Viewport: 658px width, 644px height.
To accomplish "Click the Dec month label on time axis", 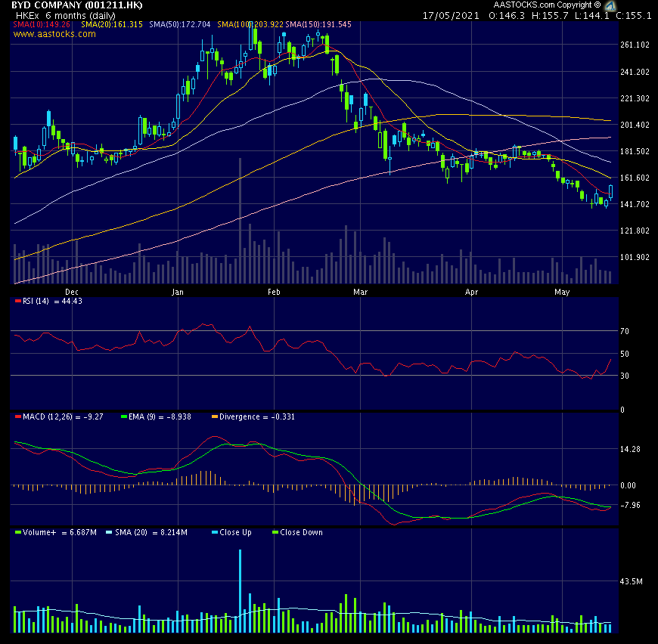I will click(x=72, y=292).
